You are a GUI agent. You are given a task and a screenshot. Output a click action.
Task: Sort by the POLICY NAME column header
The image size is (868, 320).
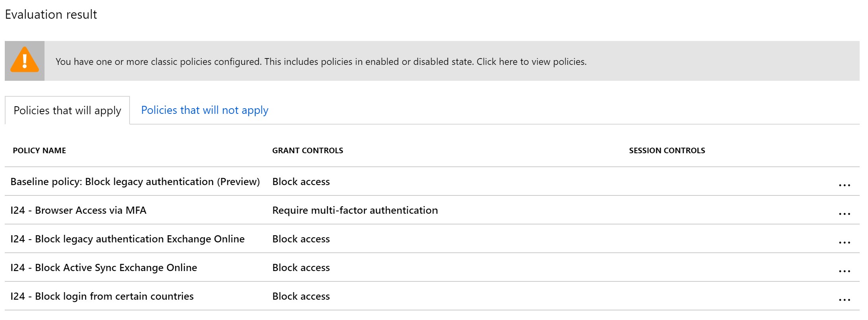pyautogui.click(x=39, y=150)
